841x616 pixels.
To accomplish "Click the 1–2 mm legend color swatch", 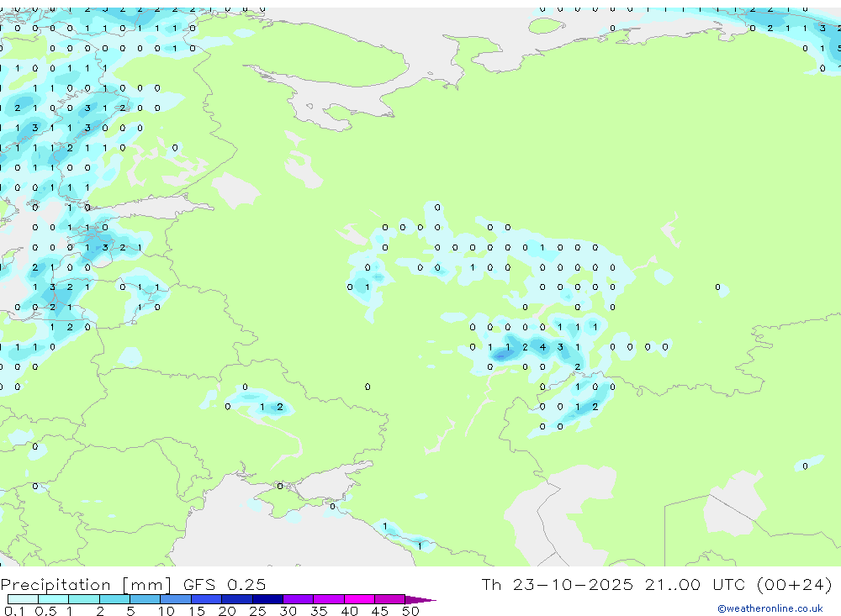I will tap(83, 599).
